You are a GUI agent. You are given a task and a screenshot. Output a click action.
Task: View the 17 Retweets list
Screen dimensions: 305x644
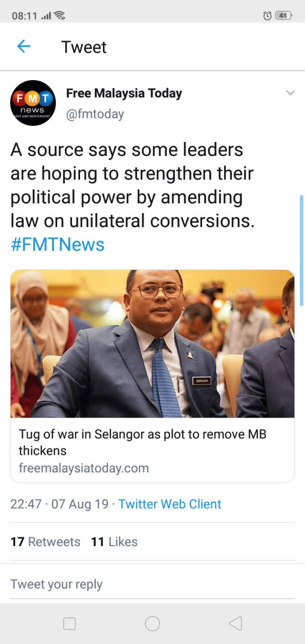click(45, 542)
